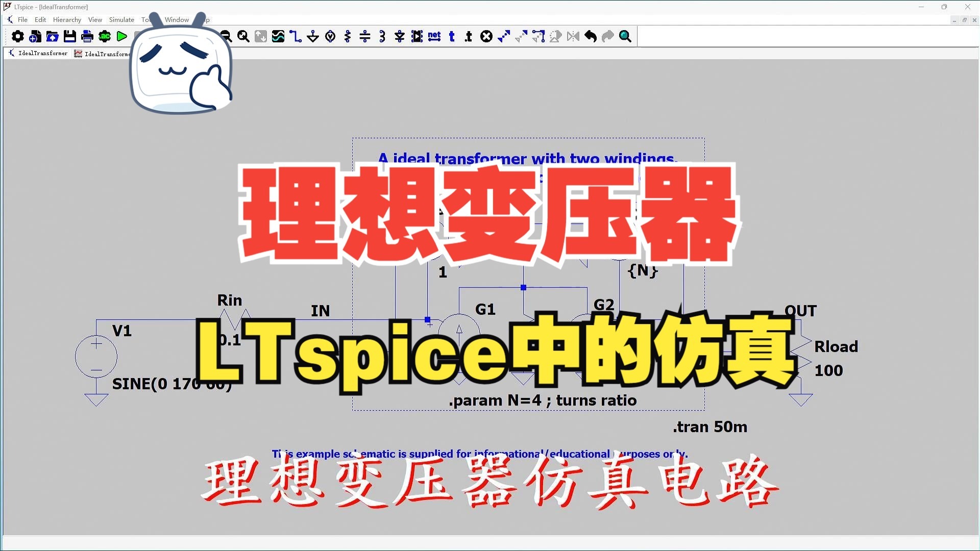Open the File menu

coord(22,19)
